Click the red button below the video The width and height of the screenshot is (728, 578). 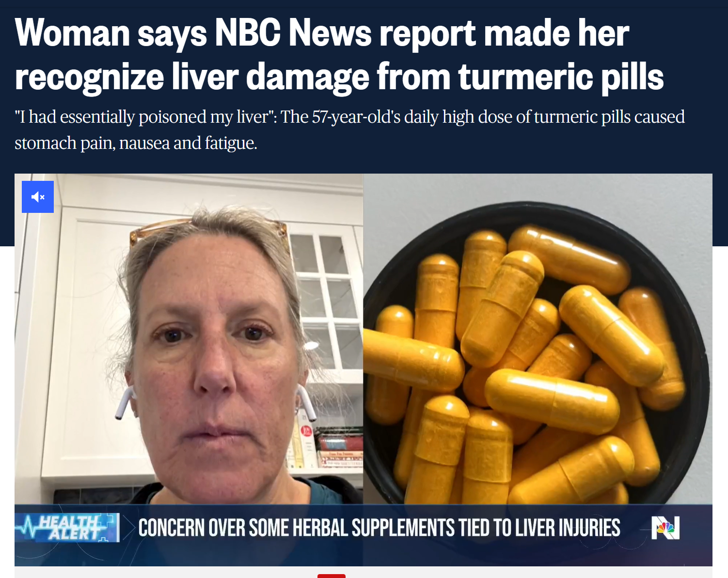click(x=332, y=576)
